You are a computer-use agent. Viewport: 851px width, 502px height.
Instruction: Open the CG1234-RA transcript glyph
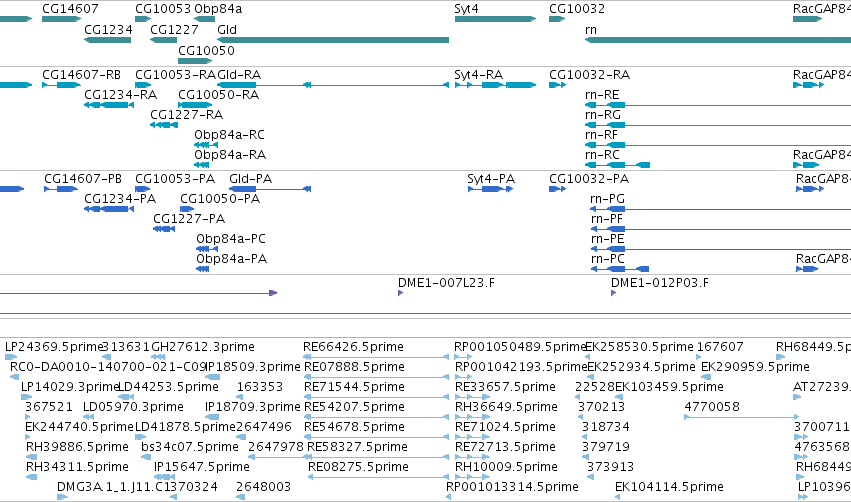pos(109,105)
